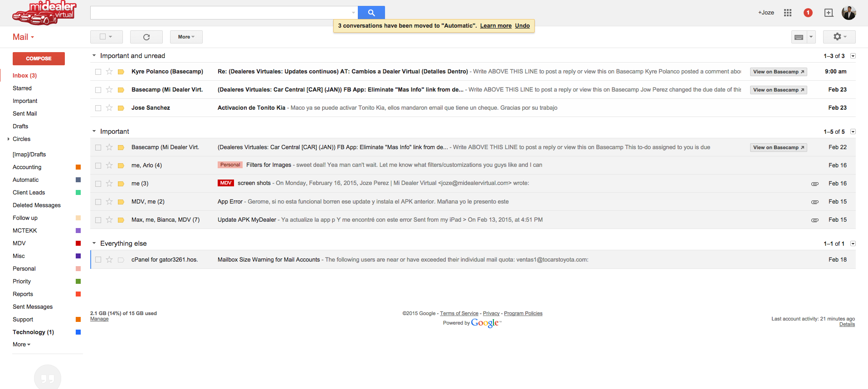Image resolution: width=868 pixels, height=389 pixels.
Task: Click the blue search magnifier button
Action: pos(371,13)
